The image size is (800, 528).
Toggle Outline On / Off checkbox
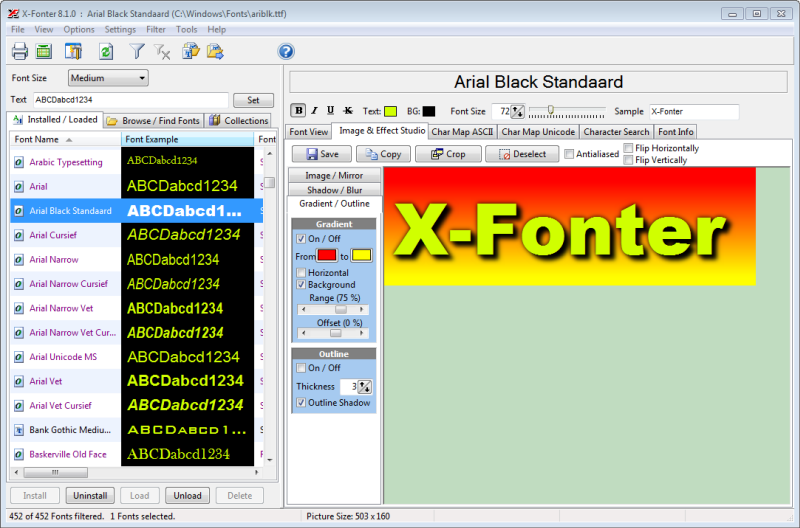coord(301,368)
